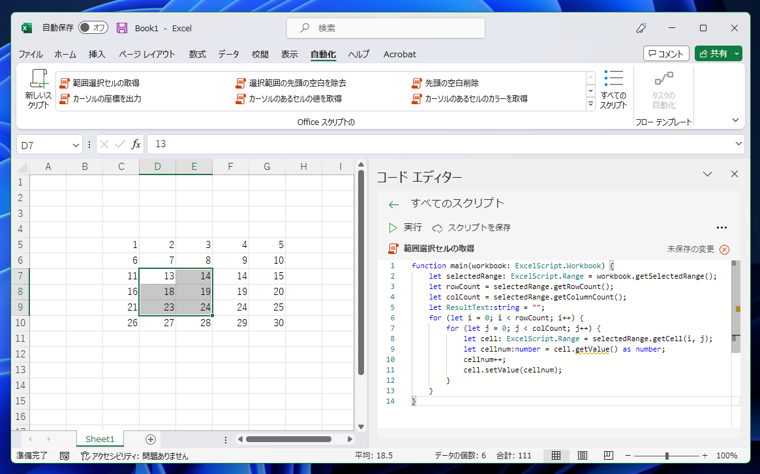
Task: Add a new sheet with plus icon
Action: coord(151,440)
